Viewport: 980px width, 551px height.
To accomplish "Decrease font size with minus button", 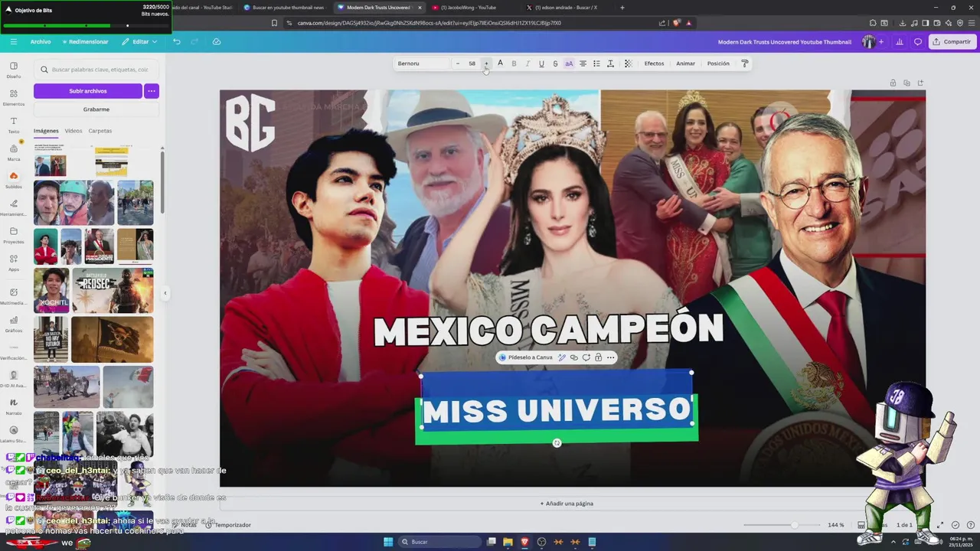I will (458, 64).
